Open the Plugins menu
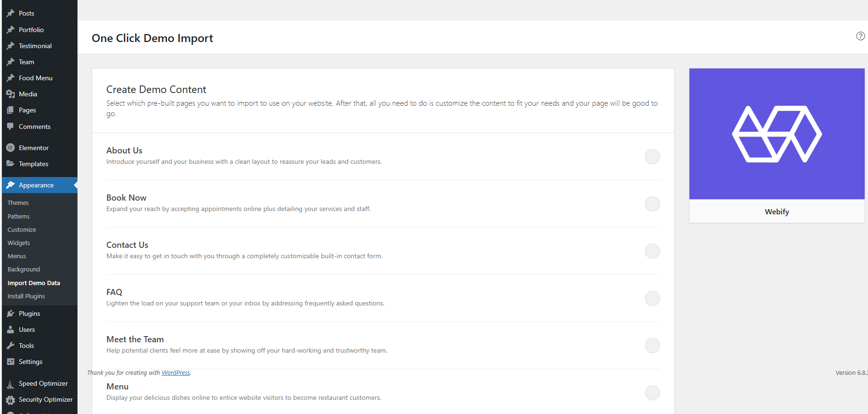 point(40,313)
